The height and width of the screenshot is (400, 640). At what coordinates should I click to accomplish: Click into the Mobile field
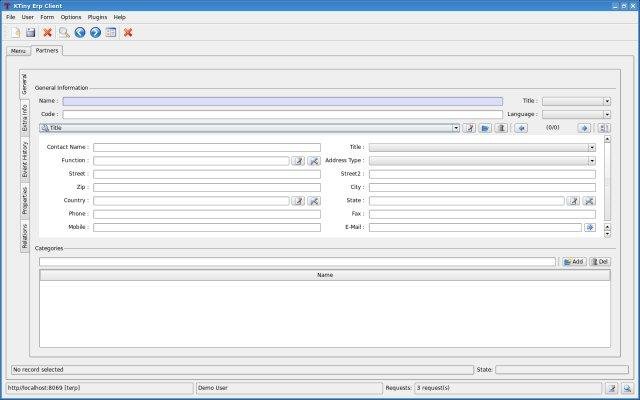click(x=207, y=227)
